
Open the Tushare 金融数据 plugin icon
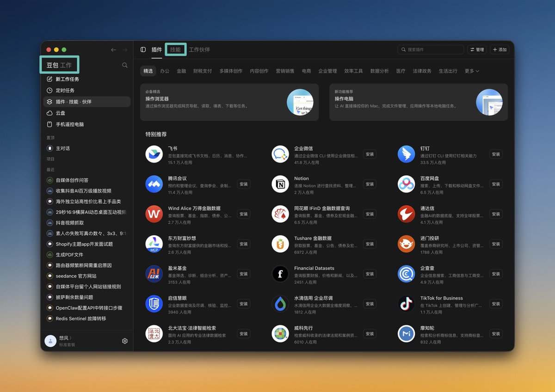point(280,244)
